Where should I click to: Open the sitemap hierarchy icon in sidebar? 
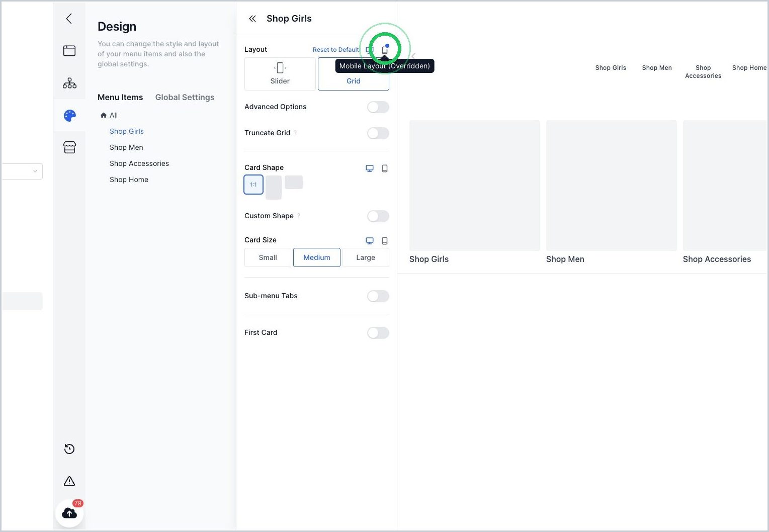pos(69,83)
